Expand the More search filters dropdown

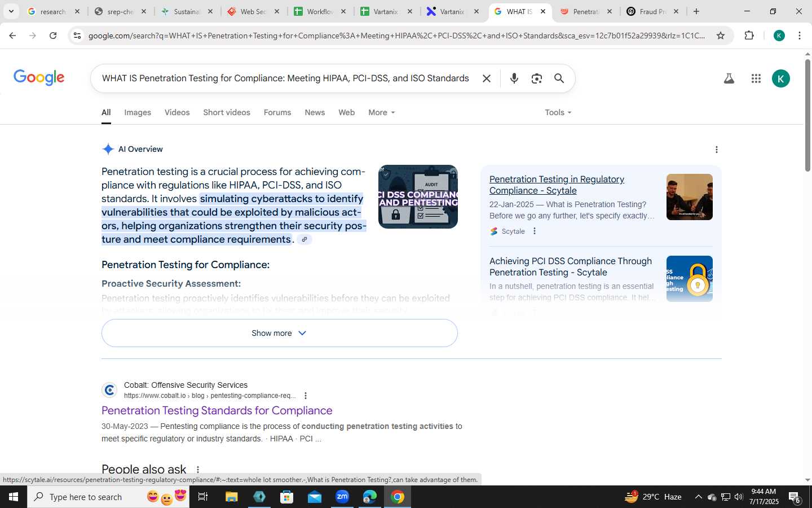pyautogui.click(x=382, y=112)
